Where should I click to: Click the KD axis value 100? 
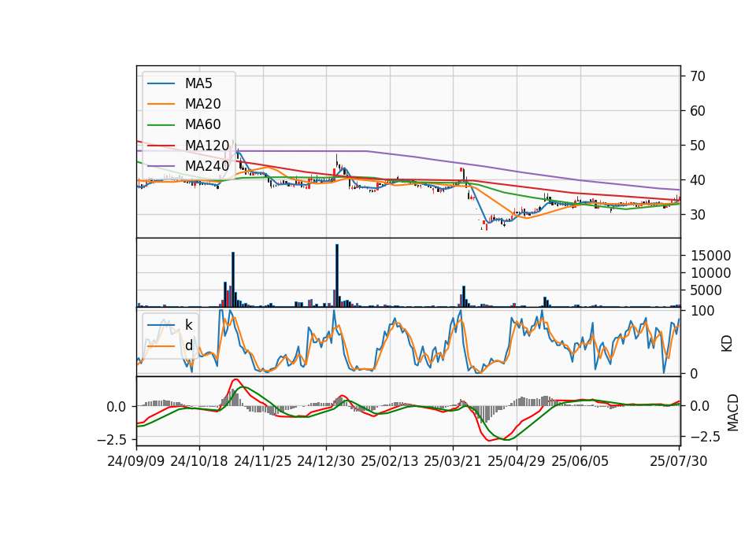click(x=702, y=311)
